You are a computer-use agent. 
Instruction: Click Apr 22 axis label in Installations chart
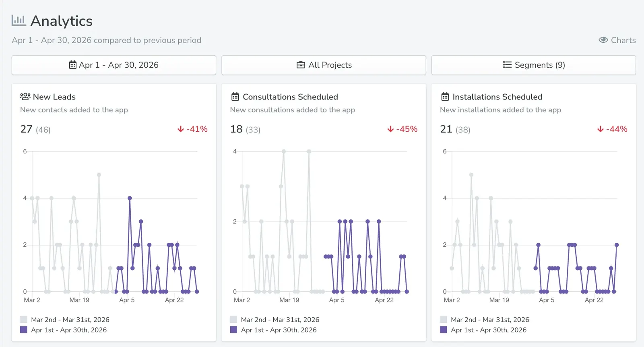(594, 300)
